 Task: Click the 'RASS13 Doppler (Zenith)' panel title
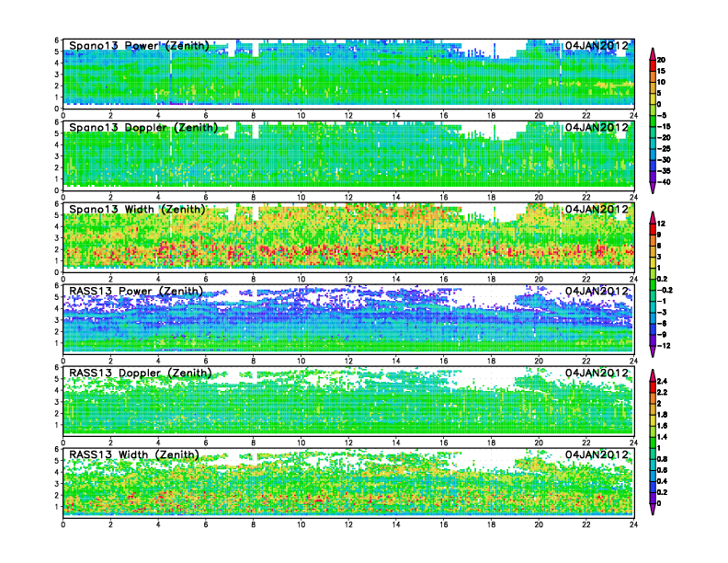[141, 373]
